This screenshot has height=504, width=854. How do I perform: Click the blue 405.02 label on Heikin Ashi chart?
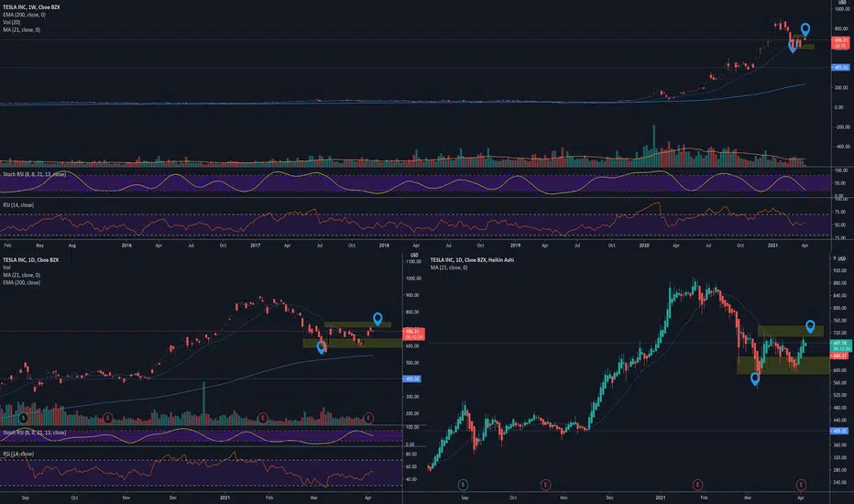click(x=839, y=431)
